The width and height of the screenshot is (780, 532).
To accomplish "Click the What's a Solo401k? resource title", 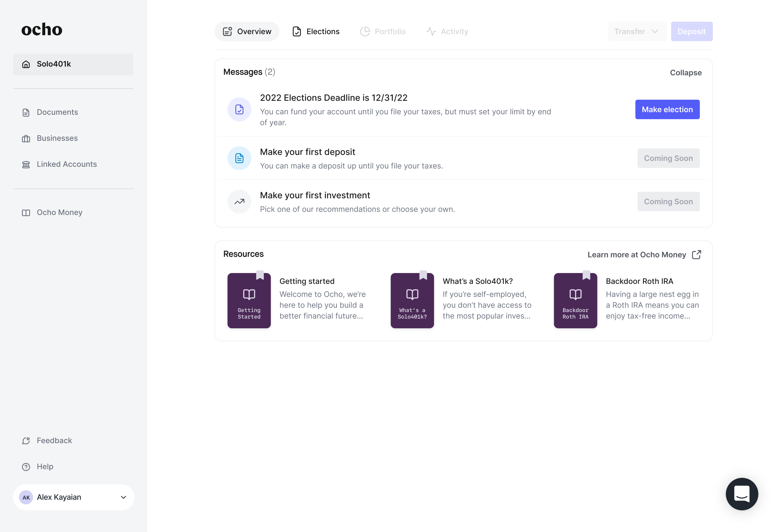I will [477, 281].
